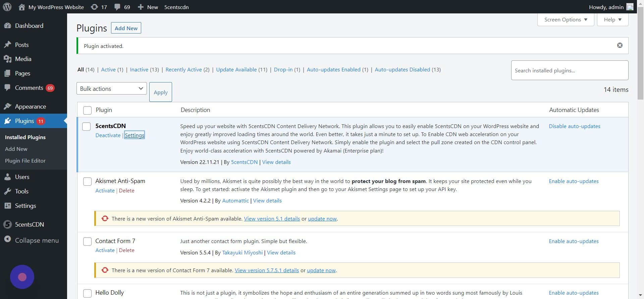Open the Bulk actions dropdown

point(112,88)
